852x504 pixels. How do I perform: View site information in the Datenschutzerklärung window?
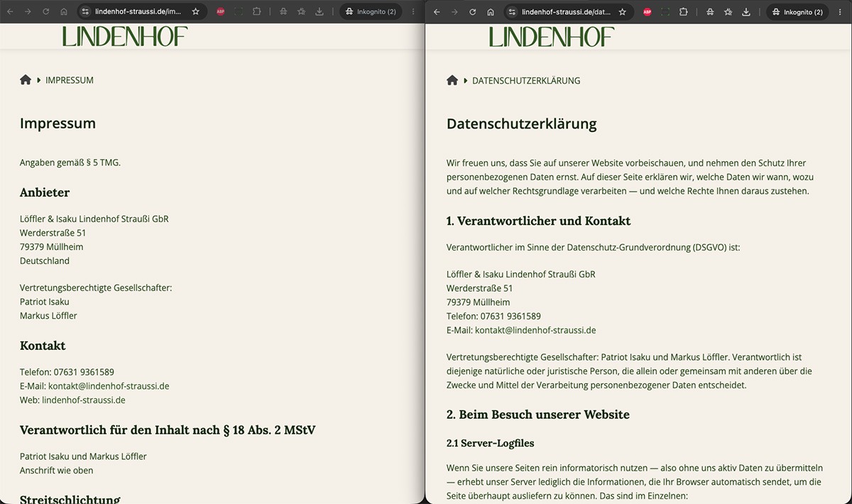(x=512, y=11)
